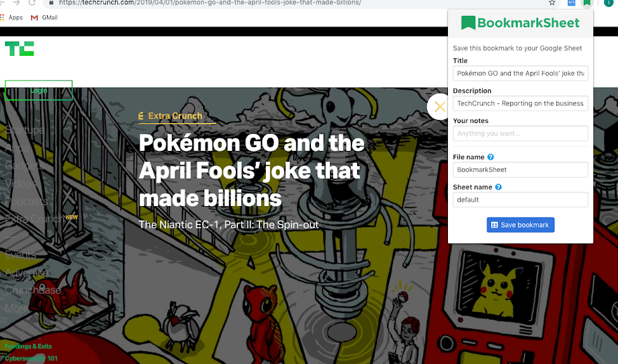Click the blue extension icon in toolbar
The image size is (618, 364).
click(x=571, y=3)
